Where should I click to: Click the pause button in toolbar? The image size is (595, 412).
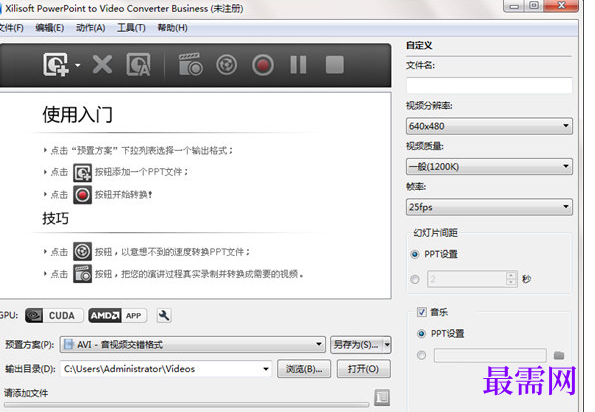point(298,65)
